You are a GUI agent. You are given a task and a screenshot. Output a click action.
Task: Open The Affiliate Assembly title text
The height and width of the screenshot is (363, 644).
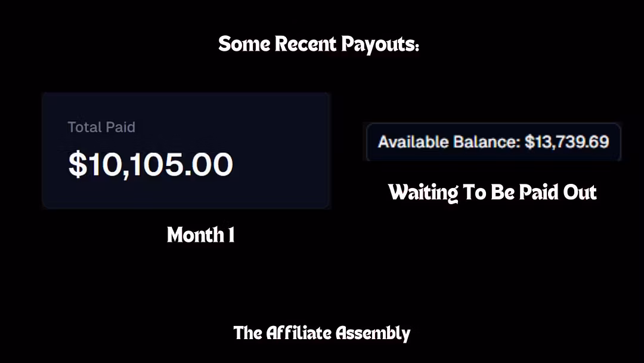tap(321, 333)
